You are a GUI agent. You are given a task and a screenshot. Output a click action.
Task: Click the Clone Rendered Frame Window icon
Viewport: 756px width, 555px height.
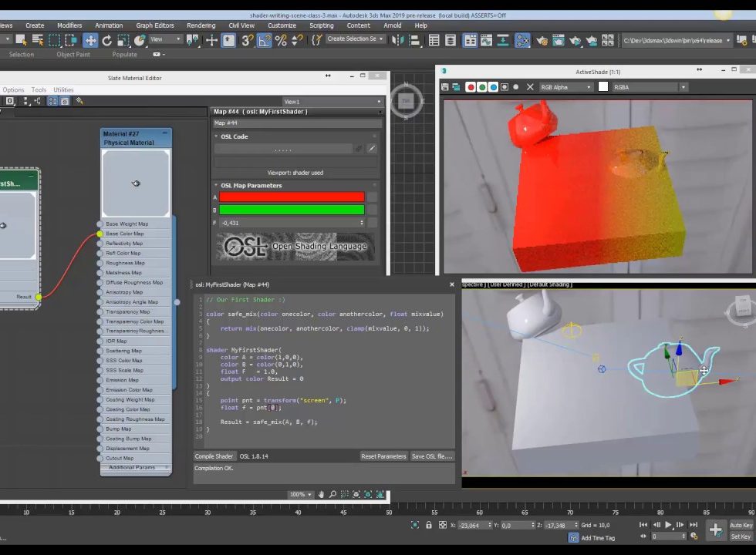pyautogui.click(x=456, y=87)
